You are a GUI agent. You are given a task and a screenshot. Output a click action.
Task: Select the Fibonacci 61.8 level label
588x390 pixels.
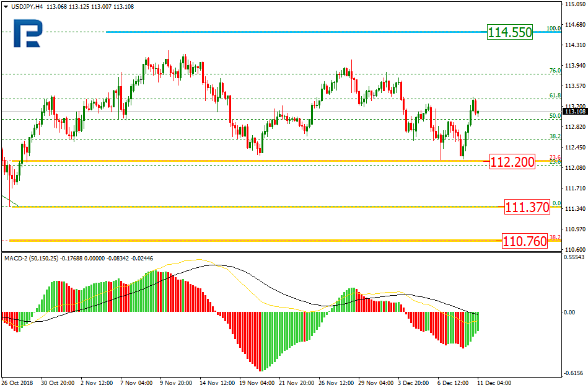[x=555, y=95]
